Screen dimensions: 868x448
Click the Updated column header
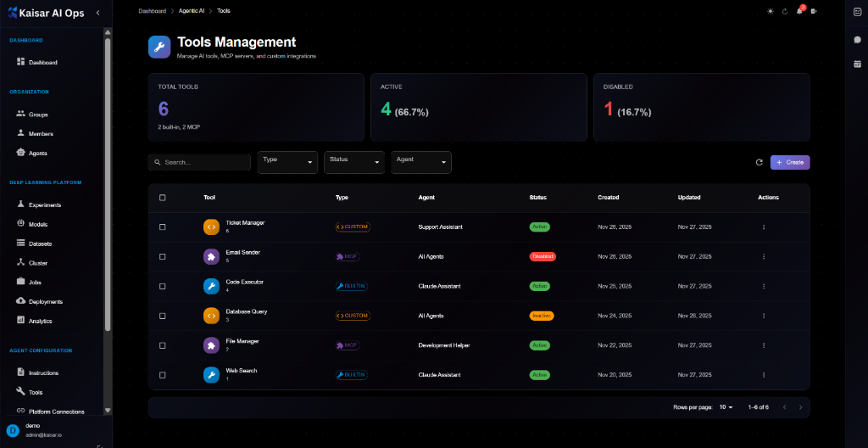(x=689, y=198)
